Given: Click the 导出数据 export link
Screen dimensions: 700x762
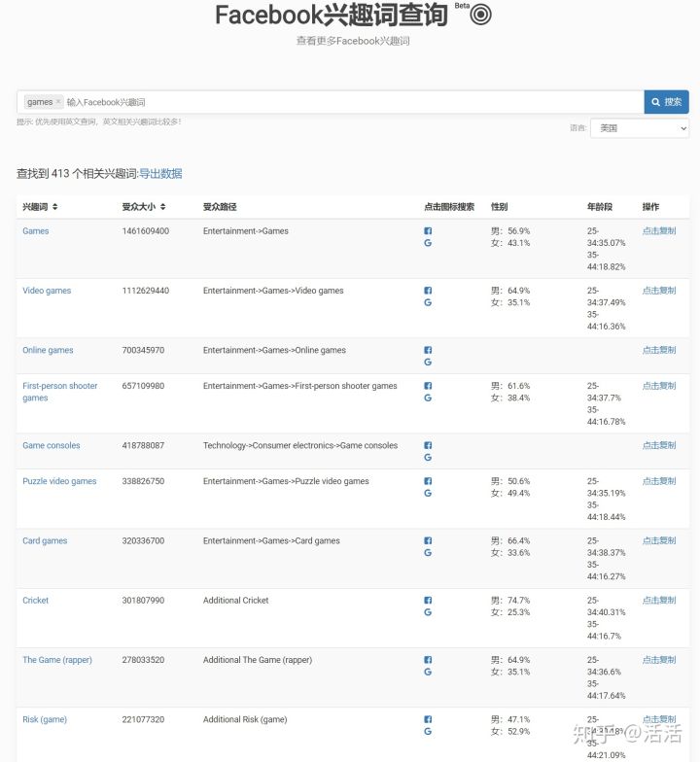Looking at the screenshot, I should point(160,173).
